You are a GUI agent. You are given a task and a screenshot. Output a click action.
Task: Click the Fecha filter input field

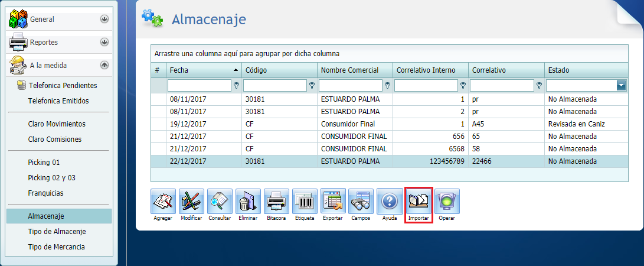point(200,86)
